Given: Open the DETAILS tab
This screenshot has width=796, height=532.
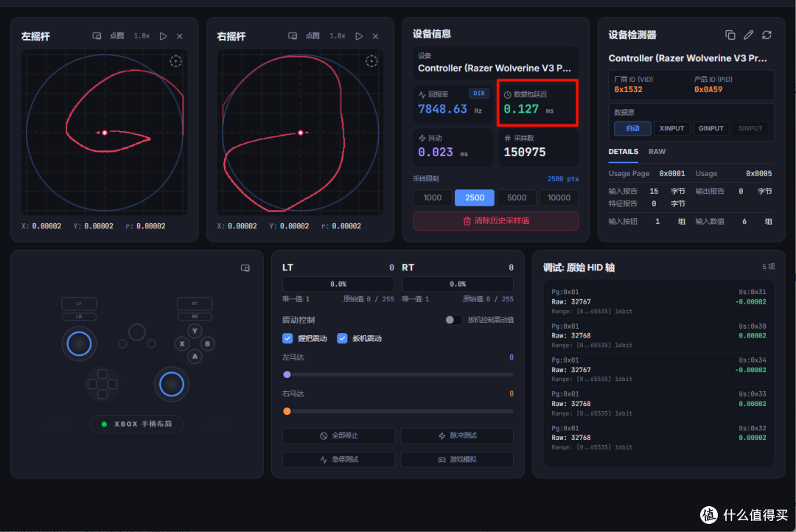Looking at the screenshot, I should (624, 152).
